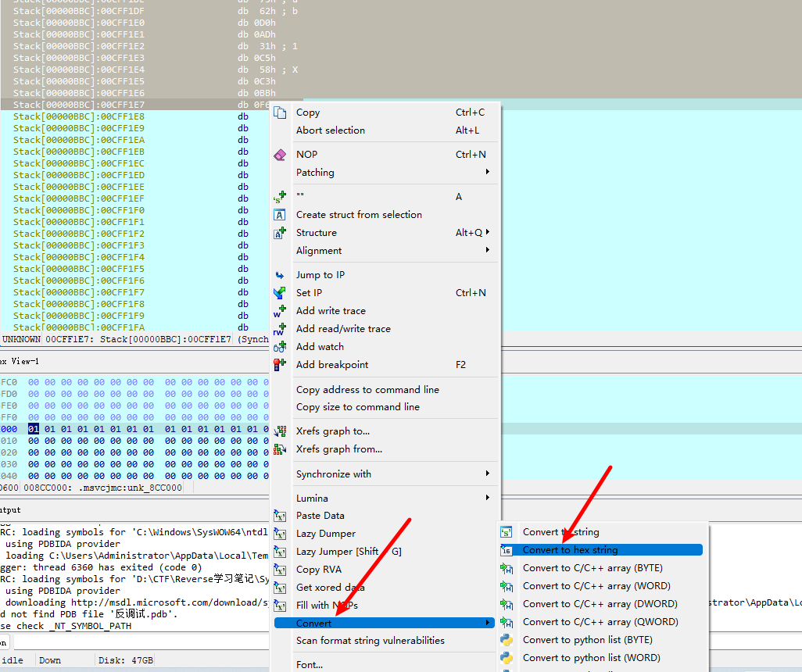Open the Lumina submenu
Image resolution: width=802 pixels, height=672 pixels.
pos(488,498)
